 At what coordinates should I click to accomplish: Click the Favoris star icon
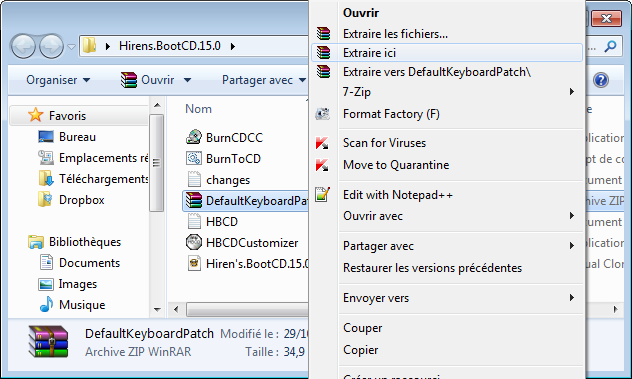[x=35, y=115]
